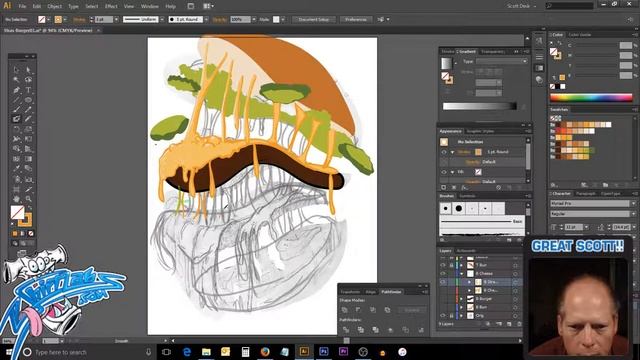Open variable width profile Uniform dropdown
The image size is (640, 360).
162,19
